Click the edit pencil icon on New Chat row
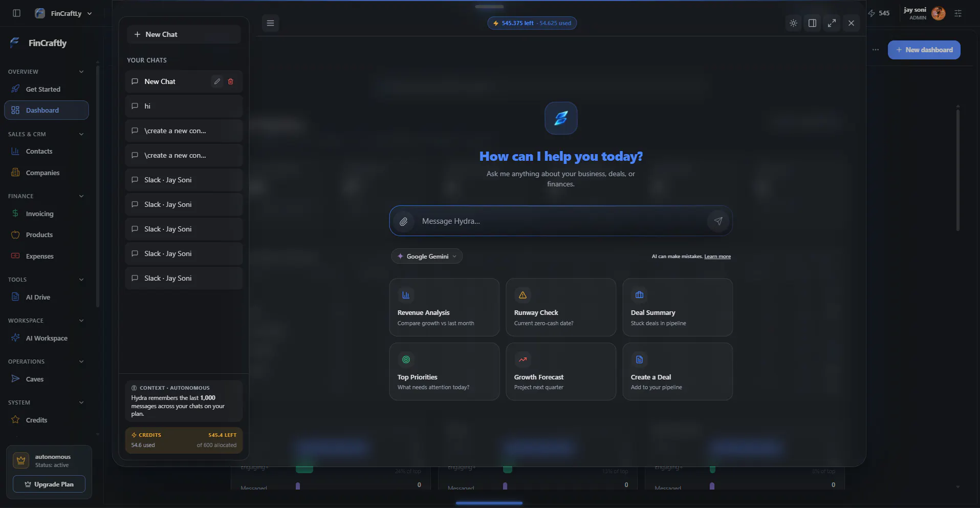980x508 pixels. [x=217, y=81]
